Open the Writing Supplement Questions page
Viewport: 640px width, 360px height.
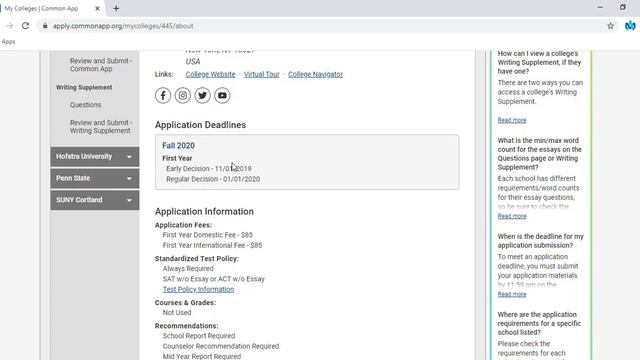point(85,105)
